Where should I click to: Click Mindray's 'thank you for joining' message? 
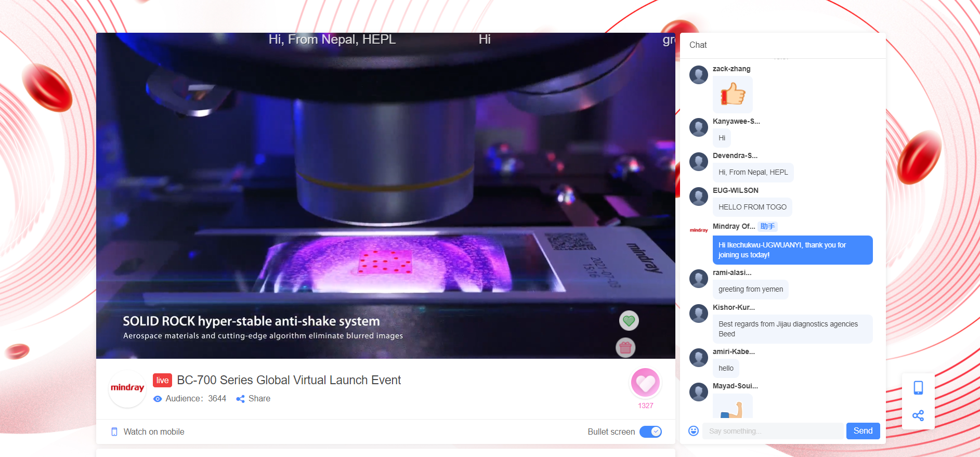point(792,250)
